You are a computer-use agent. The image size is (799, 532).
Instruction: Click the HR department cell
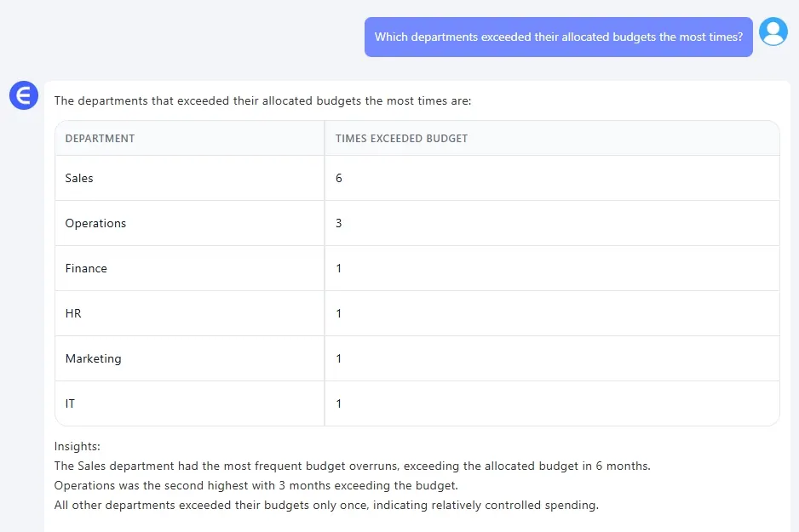click(x=73, y=313)
